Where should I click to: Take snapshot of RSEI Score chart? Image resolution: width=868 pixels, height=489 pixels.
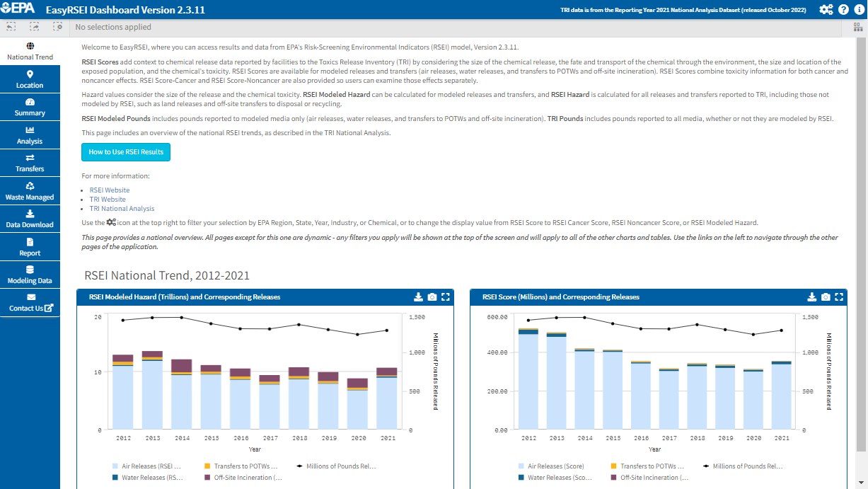(x=826, y=297)
